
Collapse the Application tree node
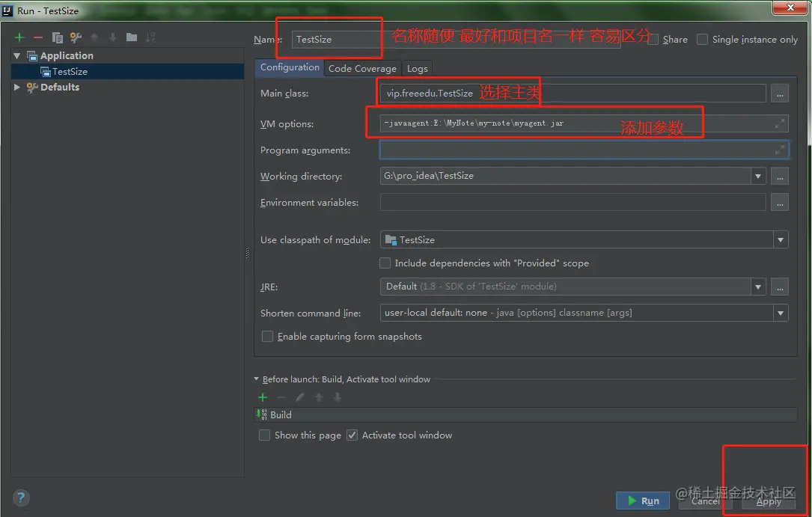[17, 55]
